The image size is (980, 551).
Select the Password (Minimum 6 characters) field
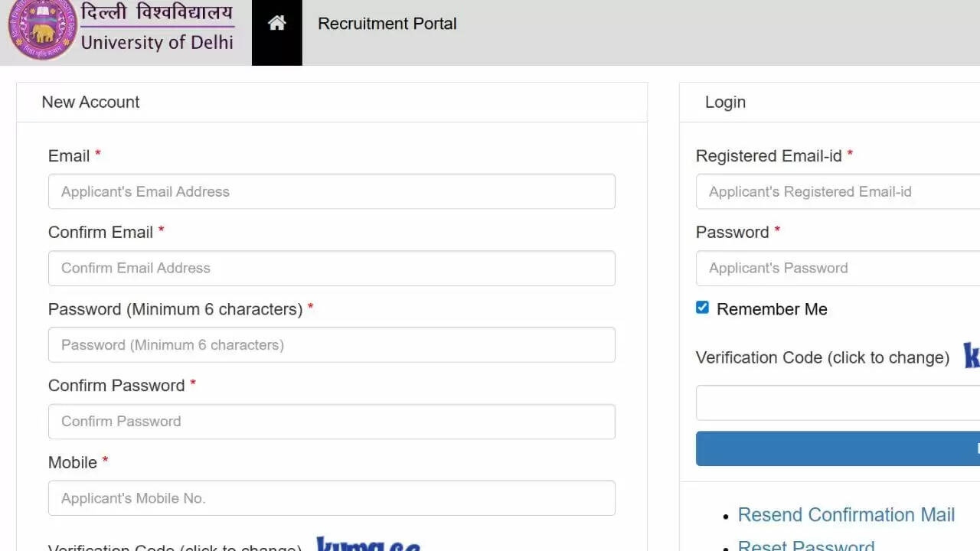pyautogui.click(x=332, y=344)
